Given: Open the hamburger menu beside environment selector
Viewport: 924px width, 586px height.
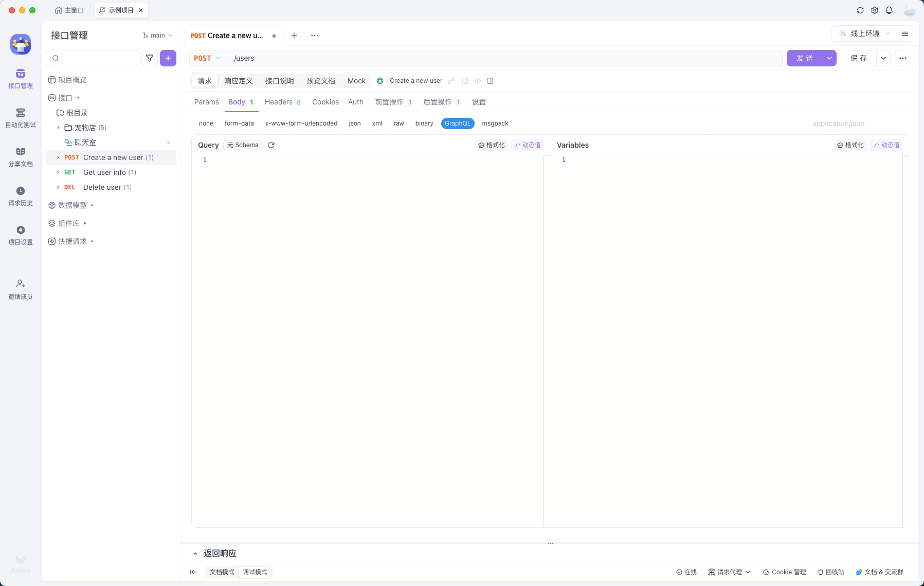Looking at the screenshot, I should pos(905,33).
